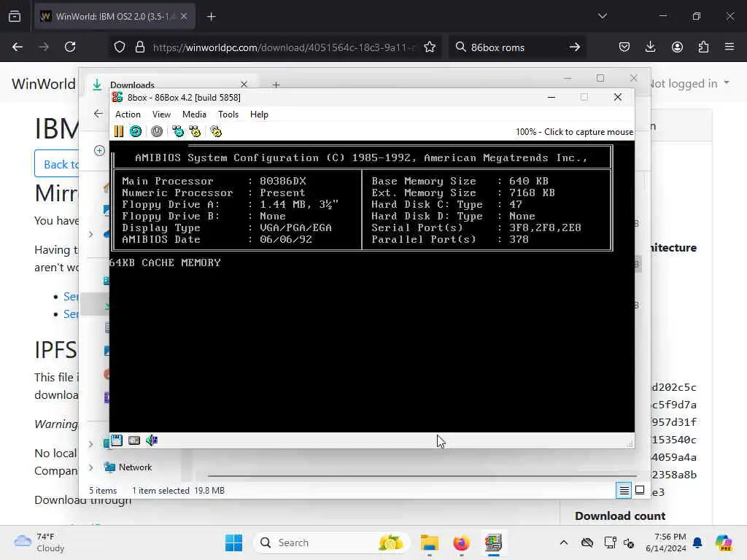Screen dimensions: 747x560
Task: Open the Tools menu in 86Box
Action: coord(228,114)
